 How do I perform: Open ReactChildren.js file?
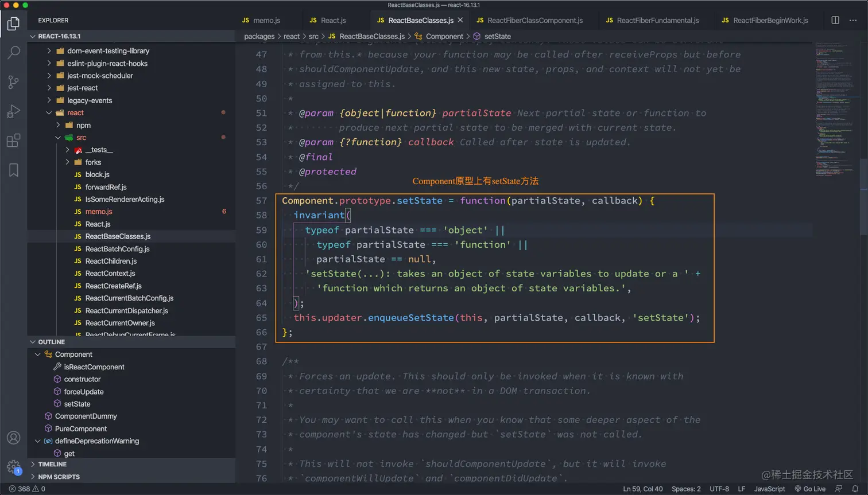tap(111, 261)
